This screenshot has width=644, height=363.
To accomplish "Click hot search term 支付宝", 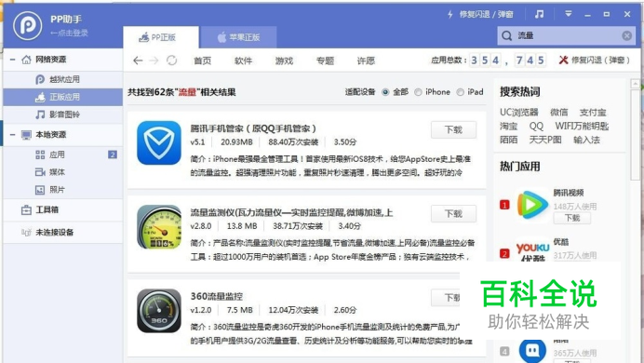I will click(x=593, y=112).
